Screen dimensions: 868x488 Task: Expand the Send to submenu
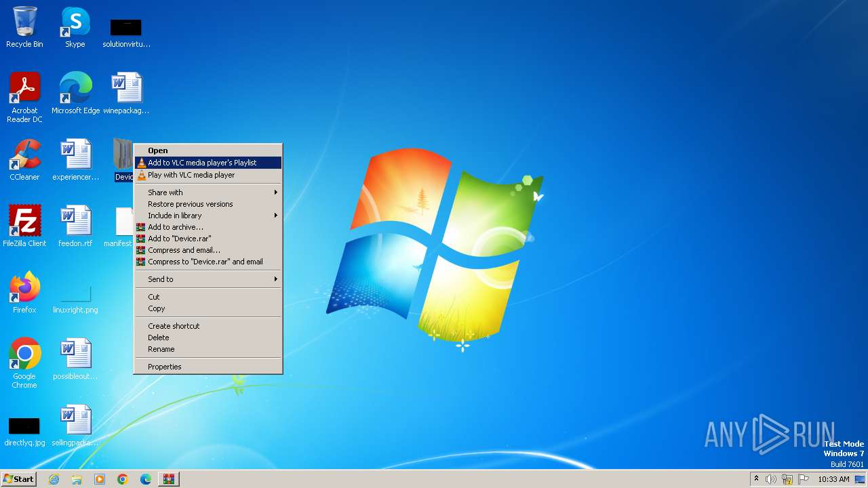[x=208, y=279]
